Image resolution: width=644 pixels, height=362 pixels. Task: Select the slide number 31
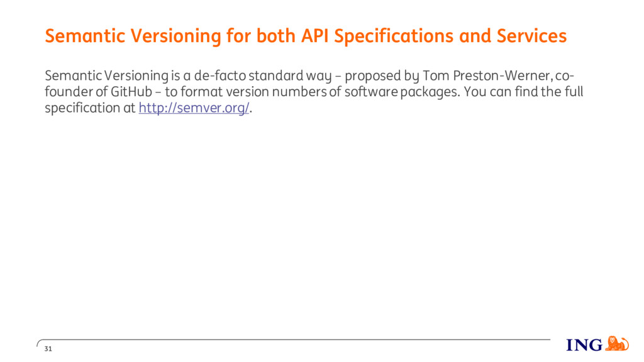48,349
